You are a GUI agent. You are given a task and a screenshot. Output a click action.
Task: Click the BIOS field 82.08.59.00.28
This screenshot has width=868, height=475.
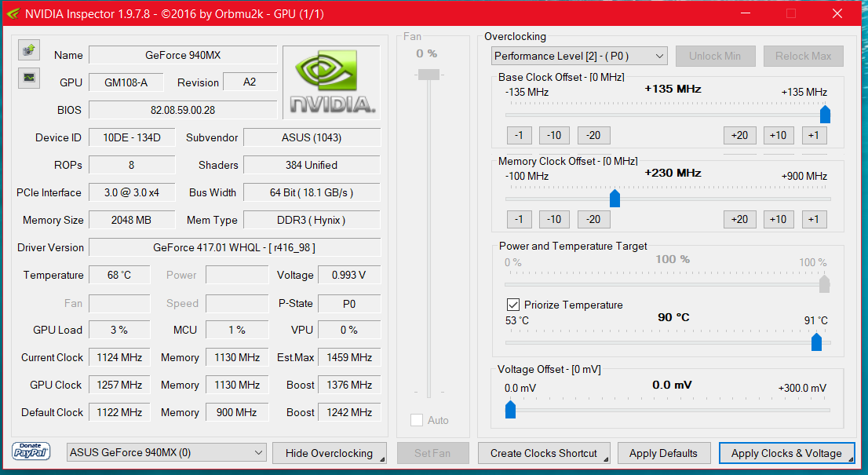point(183,110)
